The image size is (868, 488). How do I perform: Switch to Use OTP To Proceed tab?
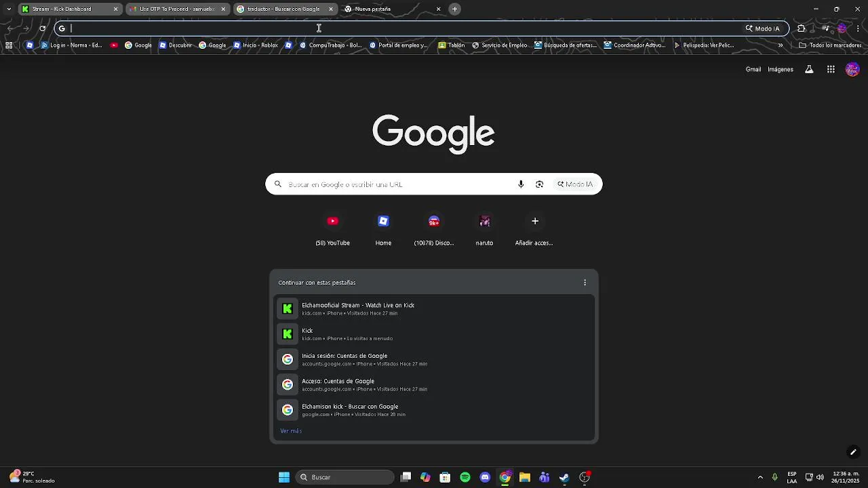point(178,9)
